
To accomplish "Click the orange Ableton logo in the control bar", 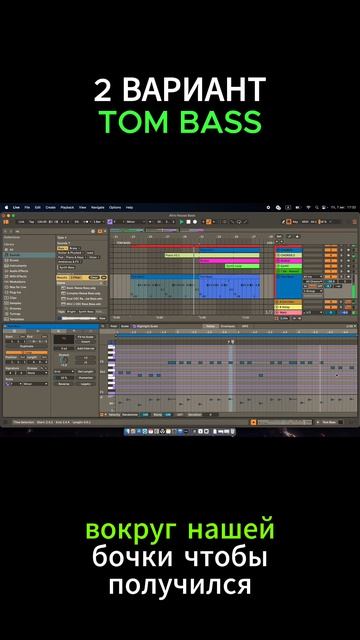I will [6, 222].
